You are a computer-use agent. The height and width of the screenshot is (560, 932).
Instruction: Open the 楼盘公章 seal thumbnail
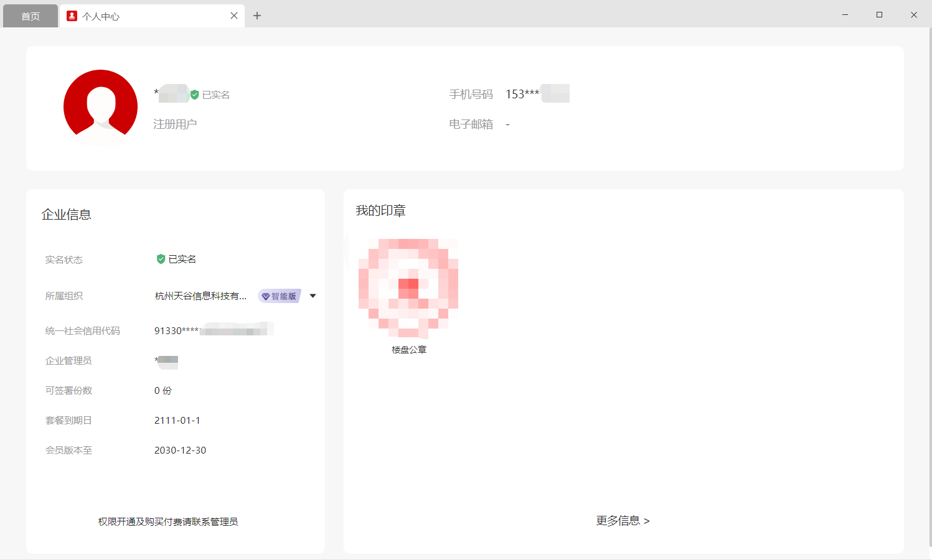(x=408, y=287)
